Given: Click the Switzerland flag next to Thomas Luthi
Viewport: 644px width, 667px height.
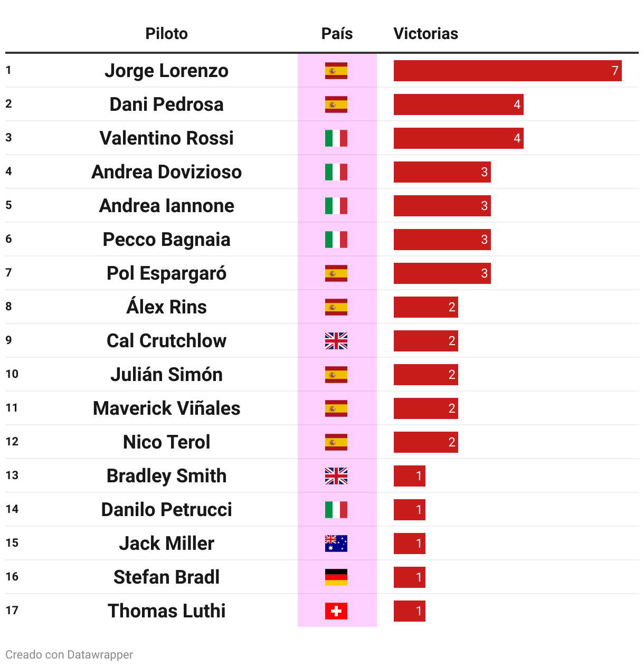Looking at the screenshot, I should (x=336, y=611).
